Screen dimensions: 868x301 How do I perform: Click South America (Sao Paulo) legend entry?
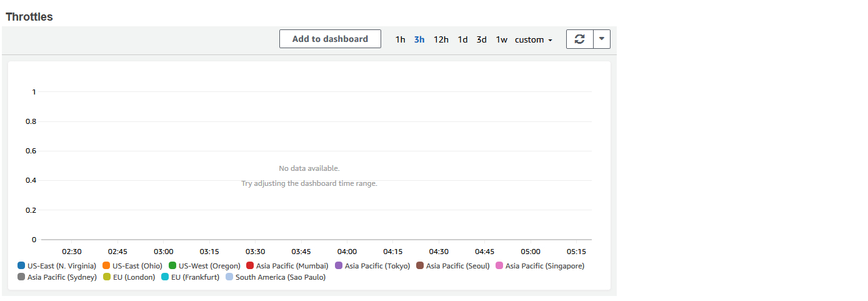276,277
